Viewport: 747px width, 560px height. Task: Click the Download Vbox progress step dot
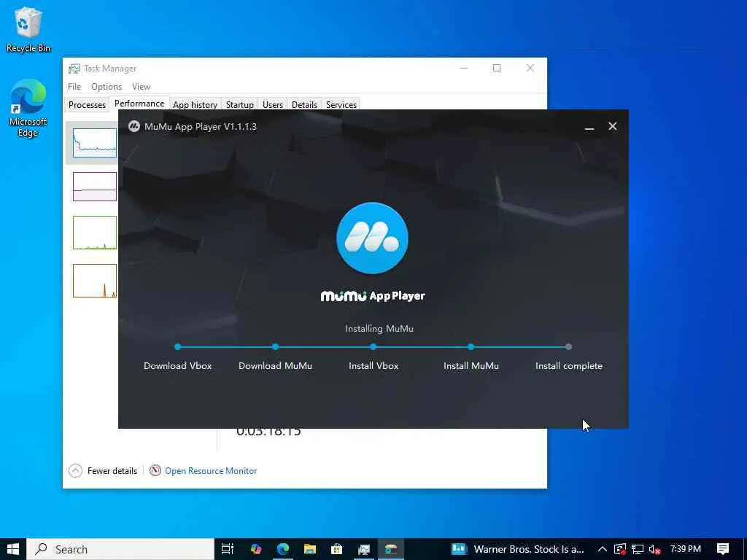[x=178, y=346]
